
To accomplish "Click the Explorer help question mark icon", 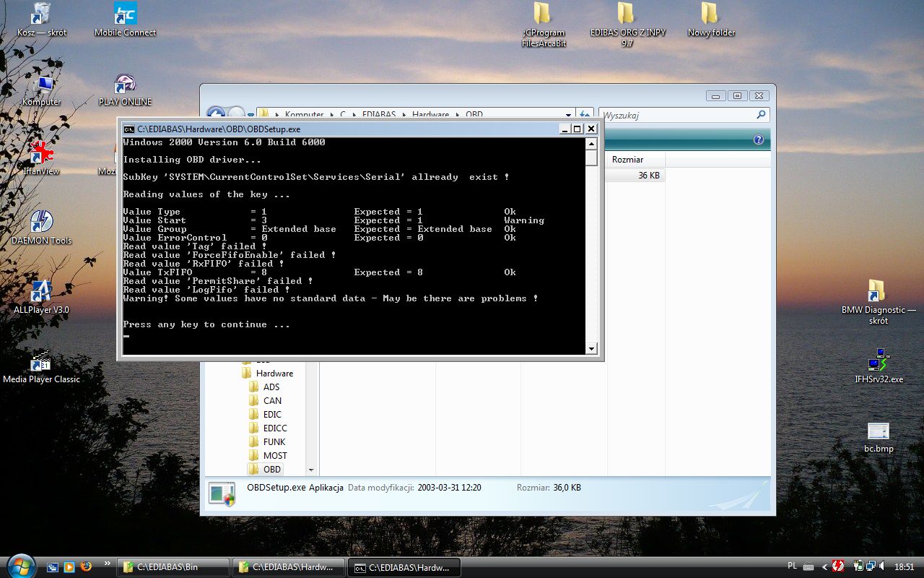I will click(759, 139).
